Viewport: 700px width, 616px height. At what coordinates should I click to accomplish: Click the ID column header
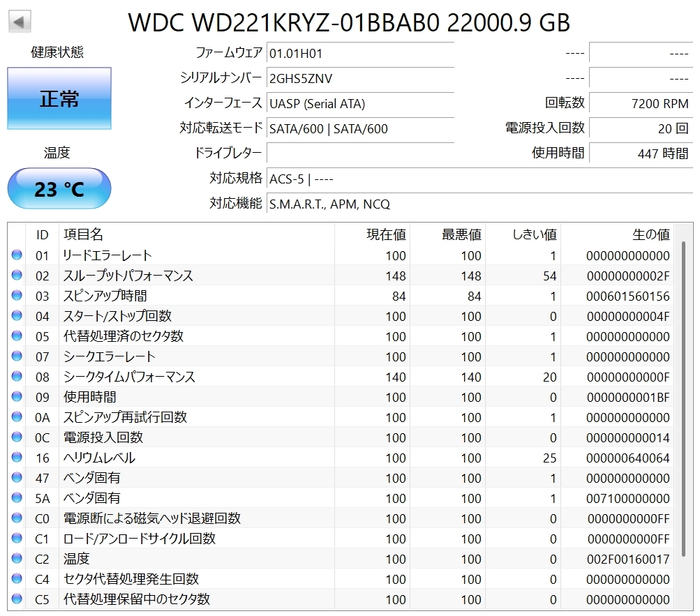pyautogui.click(x=43, y=234)
